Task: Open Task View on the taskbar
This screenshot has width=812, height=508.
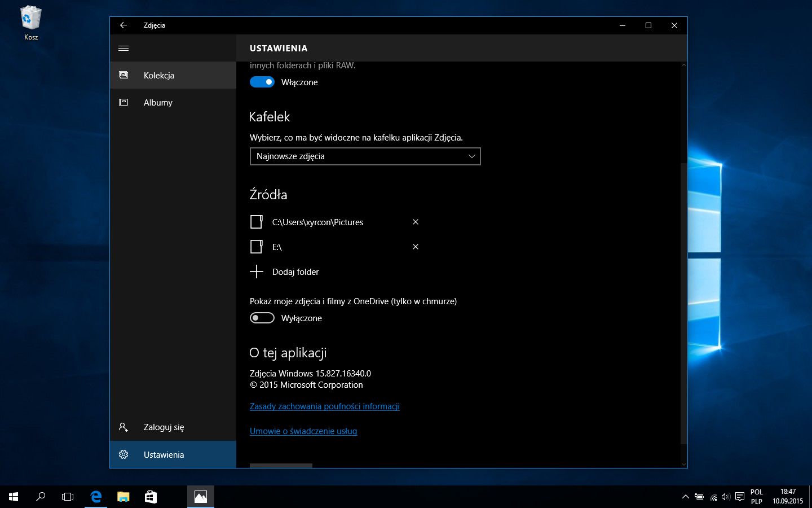Action: point(68,497)
